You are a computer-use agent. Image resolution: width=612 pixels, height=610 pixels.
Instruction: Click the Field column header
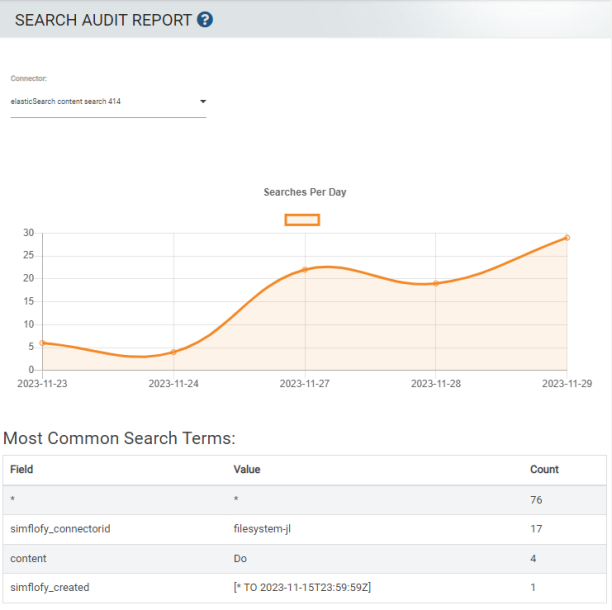tap(22, 470)
